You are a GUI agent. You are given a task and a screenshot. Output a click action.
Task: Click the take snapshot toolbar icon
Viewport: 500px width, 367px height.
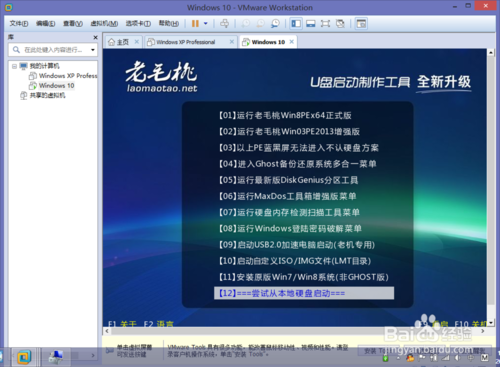(x=246, y=23)
